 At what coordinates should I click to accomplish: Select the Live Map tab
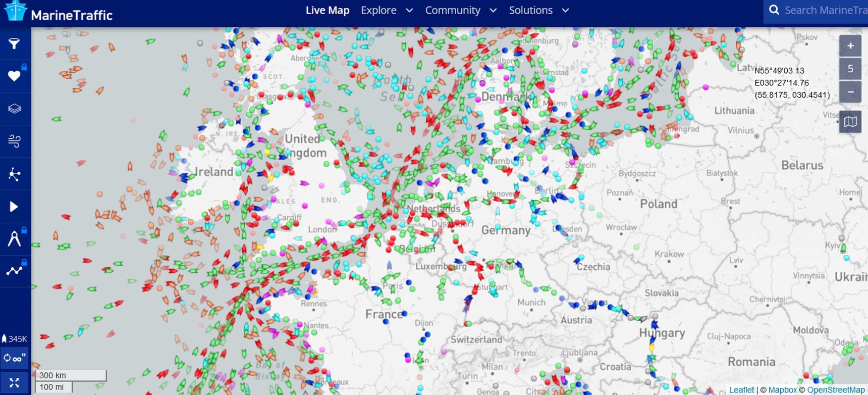(x=328, y=11)
